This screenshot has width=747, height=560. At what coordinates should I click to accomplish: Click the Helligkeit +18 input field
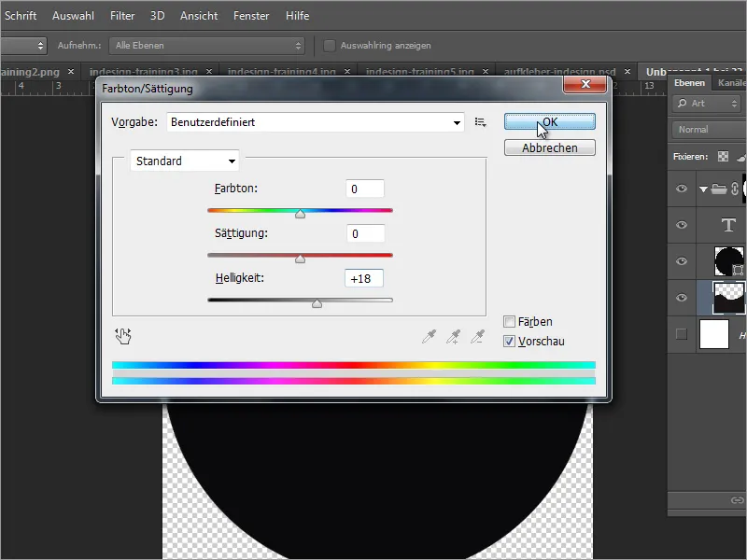(x=364, y=278)
